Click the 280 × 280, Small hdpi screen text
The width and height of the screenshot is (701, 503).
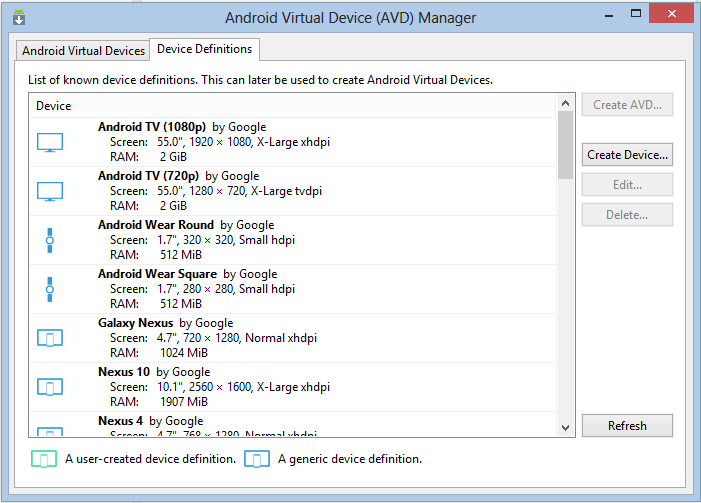coord(239,289)
